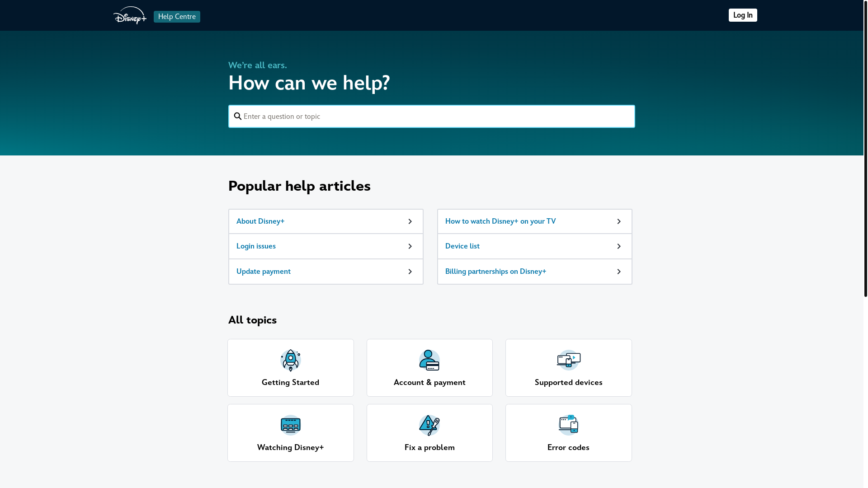
Task: Select the Supported devices topic label
Action: [x=569, y=383]
